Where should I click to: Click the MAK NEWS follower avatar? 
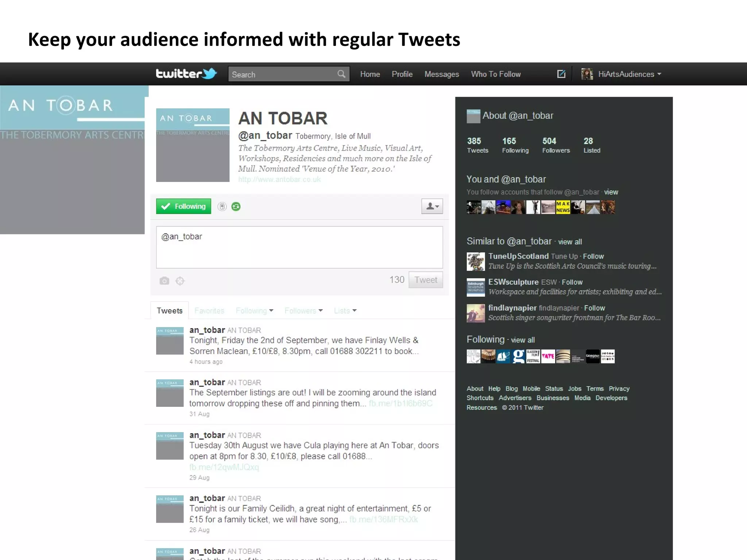[563, 207]
